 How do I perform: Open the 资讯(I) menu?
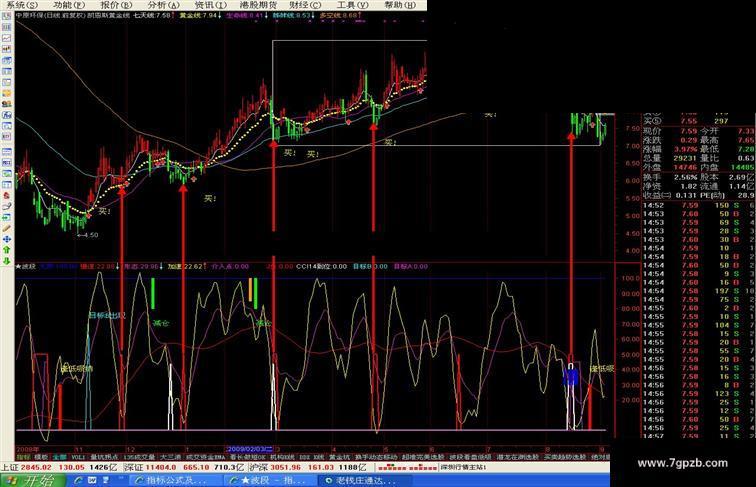click(210, 5)
